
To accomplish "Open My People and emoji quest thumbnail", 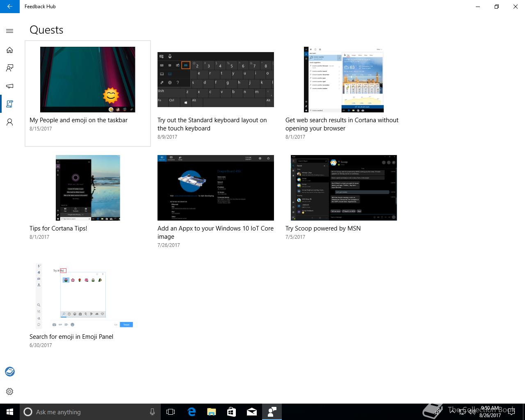I will [87, 80].
